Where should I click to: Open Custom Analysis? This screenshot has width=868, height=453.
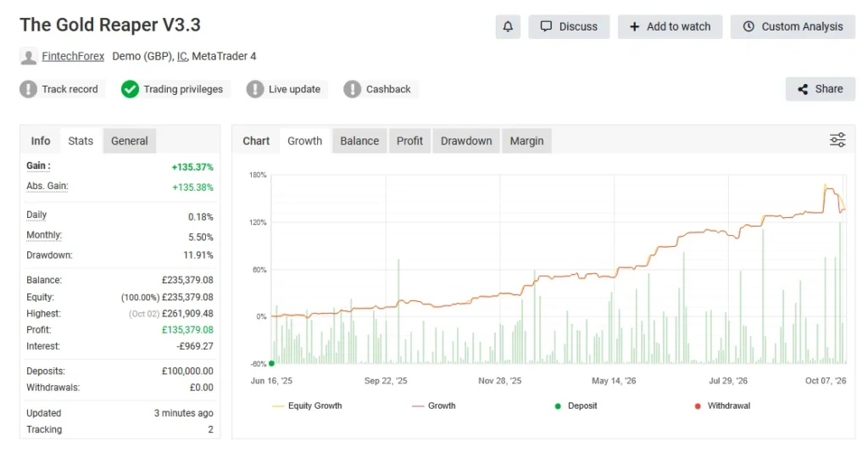pos(793,26)
